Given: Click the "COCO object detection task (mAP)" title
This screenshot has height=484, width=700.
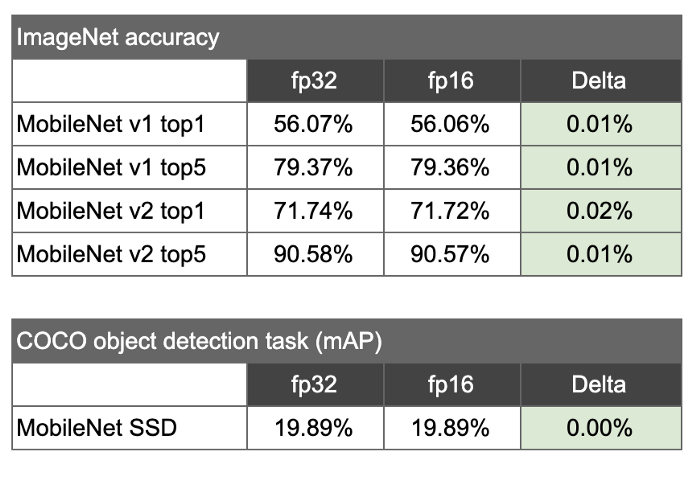Looking at the screenshot, I should coord(200,342).
